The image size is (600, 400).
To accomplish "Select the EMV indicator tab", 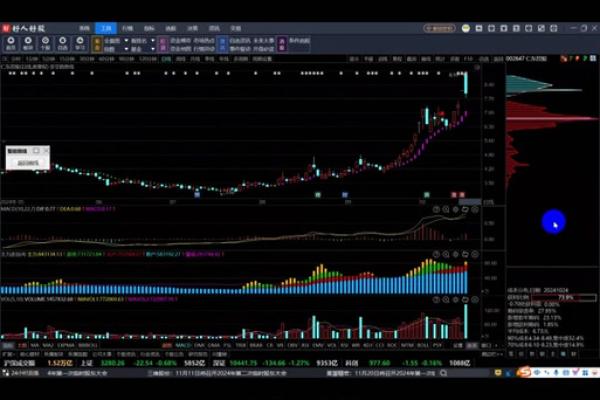I will click(318, 345).
